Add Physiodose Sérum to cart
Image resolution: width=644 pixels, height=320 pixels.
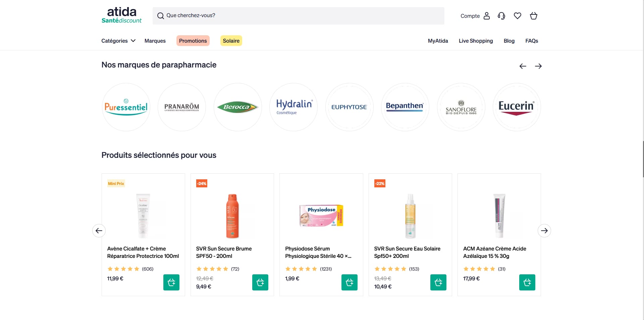[350, 282]
